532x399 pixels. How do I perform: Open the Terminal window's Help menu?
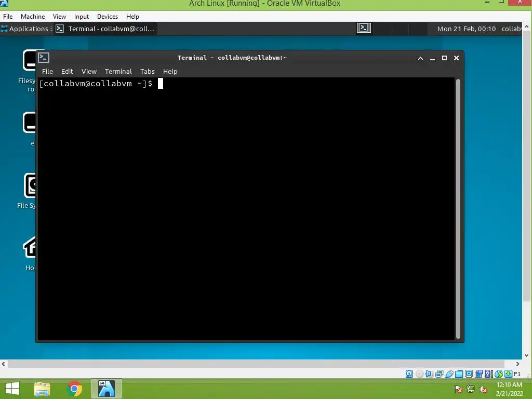[x=170, y=71]
